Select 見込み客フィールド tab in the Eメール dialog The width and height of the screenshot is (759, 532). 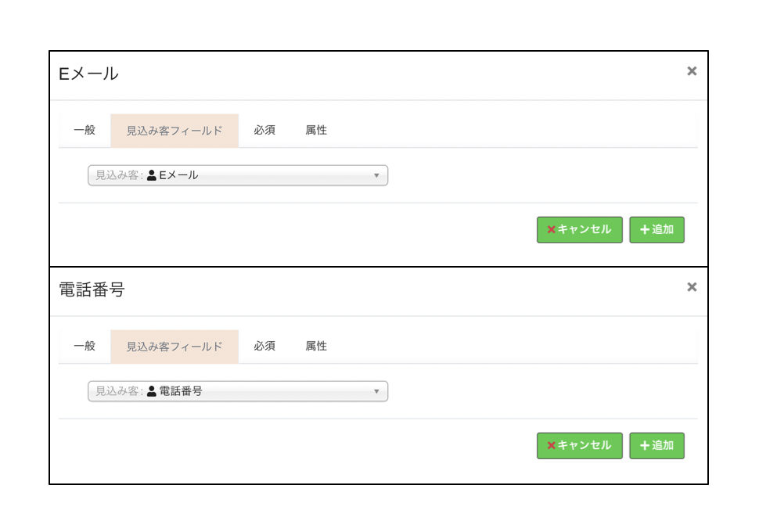[x=174, y=130]
